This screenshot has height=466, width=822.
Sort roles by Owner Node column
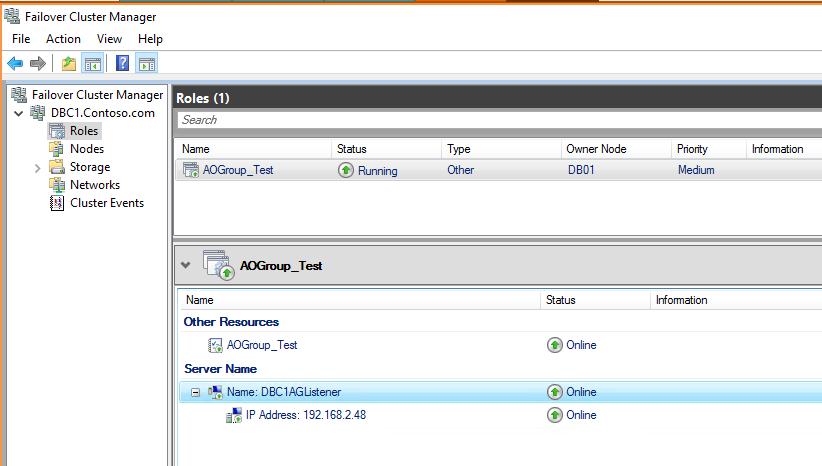click(596, 149)
